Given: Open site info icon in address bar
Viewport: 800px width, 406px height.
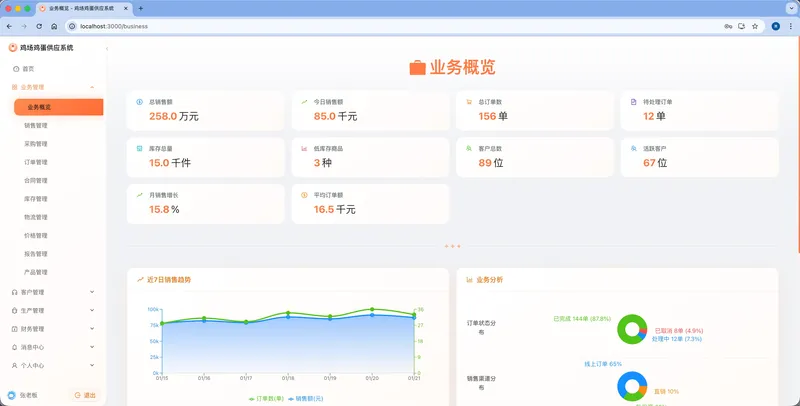Looking at the screenshot, I should coord(72,26).
